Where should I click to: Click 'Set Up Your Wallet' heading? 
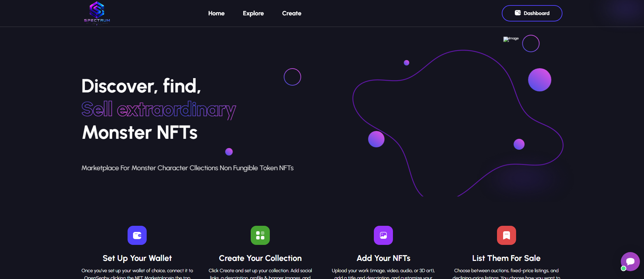point(137,258)
